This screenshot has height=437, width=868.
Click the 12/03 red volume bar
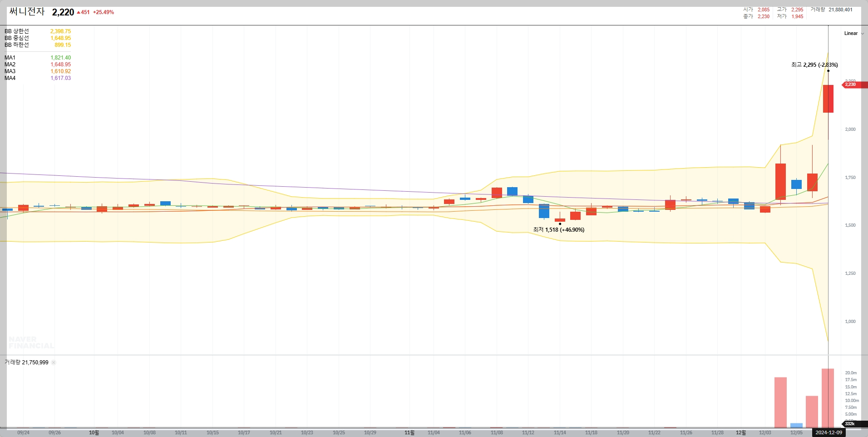pos(780,402)
